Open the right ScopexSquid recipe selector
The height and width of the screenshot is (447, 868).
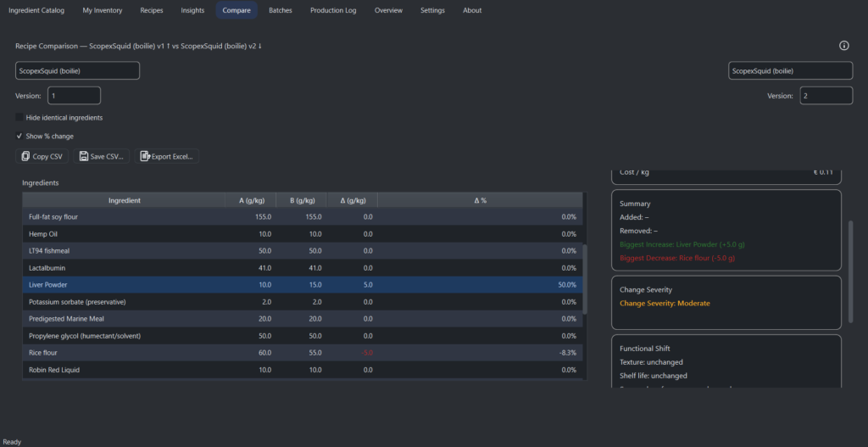pos(790,71)
